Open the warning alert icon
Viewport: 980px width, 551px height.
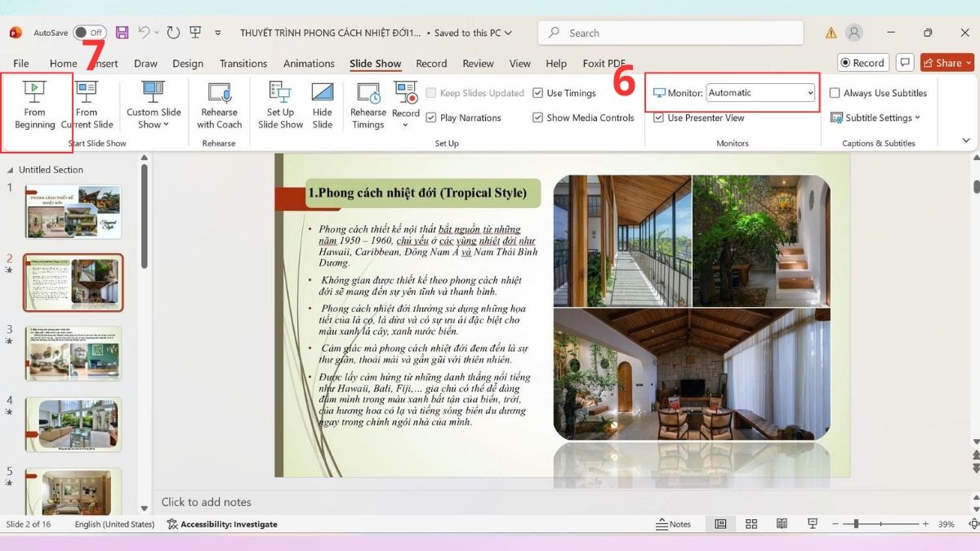831,33
